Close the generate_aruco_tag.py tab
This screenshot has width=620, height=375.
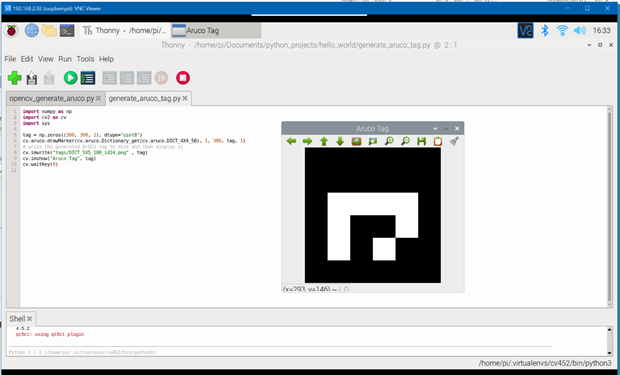pos(185,98)
